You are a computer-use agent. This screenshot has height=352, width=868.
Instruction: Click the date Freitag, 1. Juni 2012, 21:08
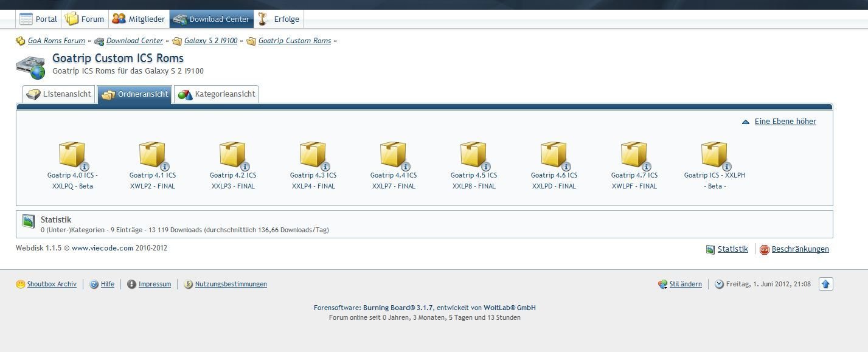(769, 284)
